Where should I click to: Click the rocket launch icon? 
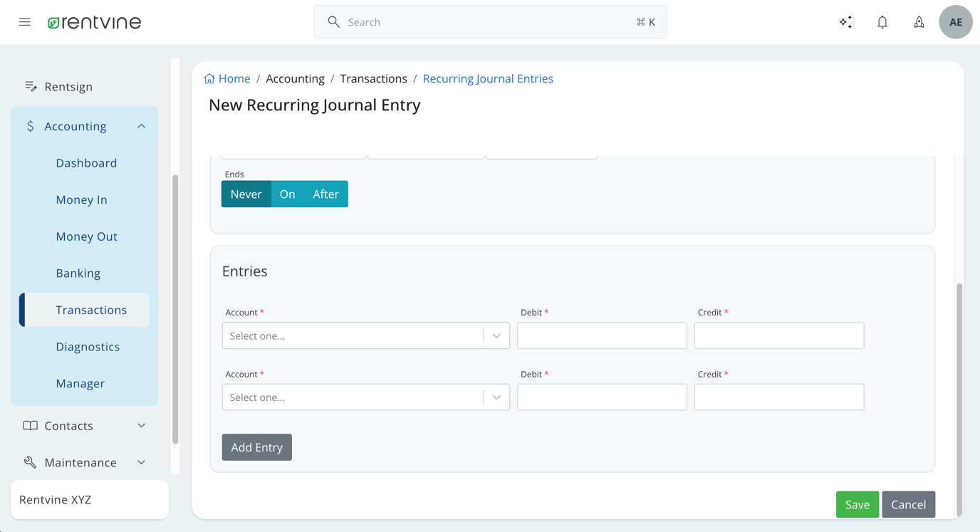tap(919, 22)
